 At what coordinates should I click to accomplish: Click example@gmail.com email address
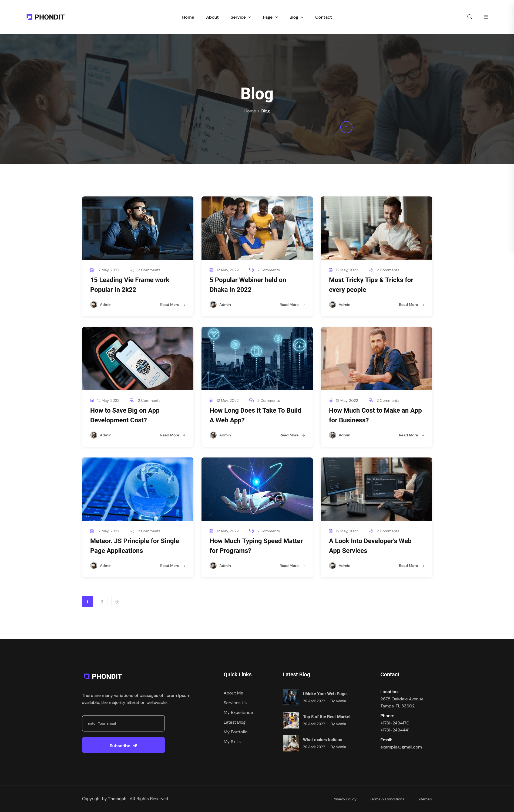[x=401, y=747]
